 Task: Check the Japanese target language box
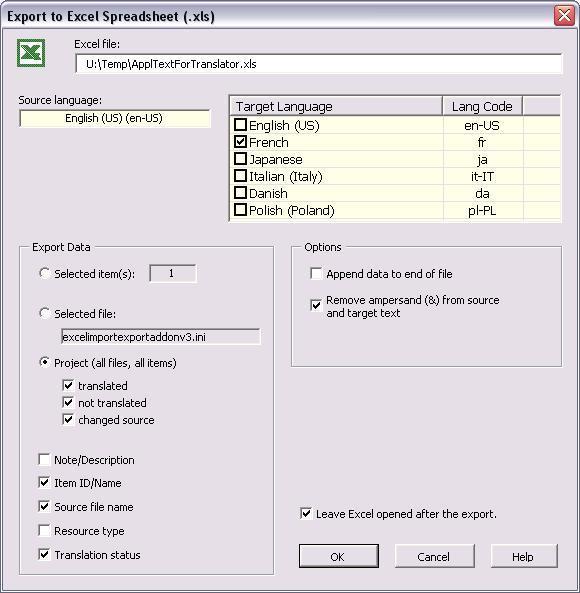click(x=240, y=159)
